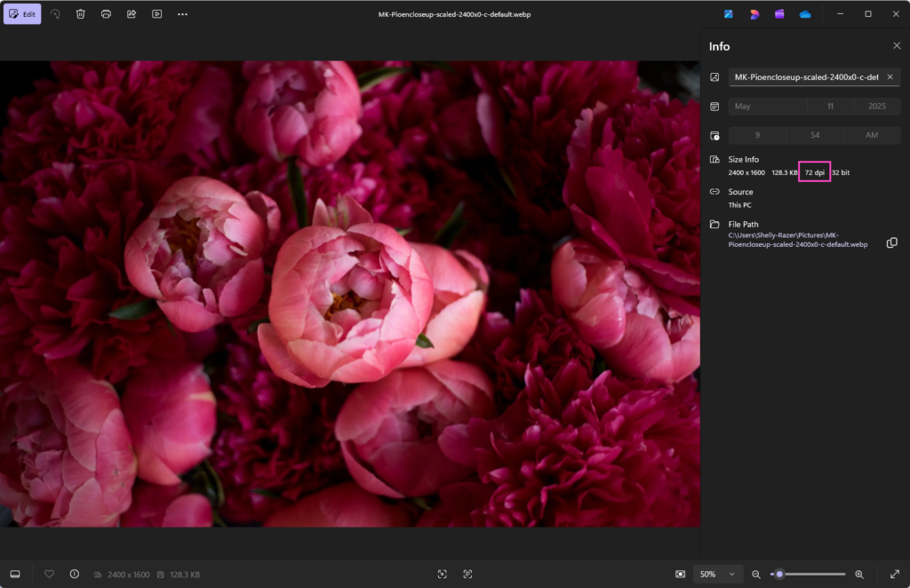This screenshot has width=910, height=588.
Task: Click the Size Info icon in panel
Action: point(714,160)
